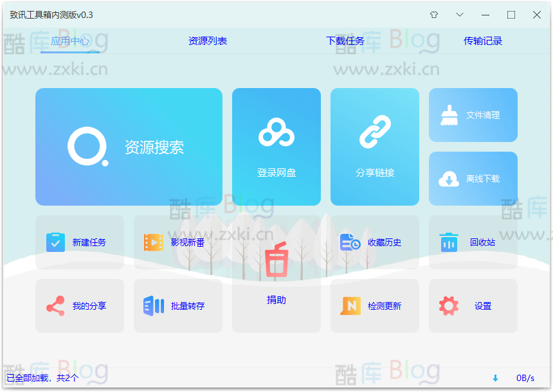Screen dimensions: 553x392
Task: Open the 分享链接 share link tool
Action: click(x=375, y=147)
